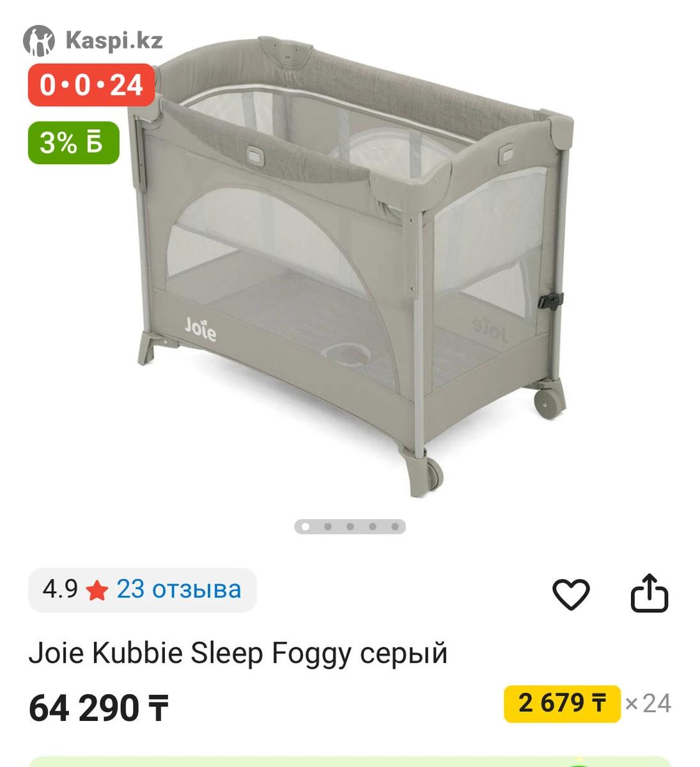Tap the Joie logo on the crib
This screenshot has width=700, height=767.
[x=201, y=328]
